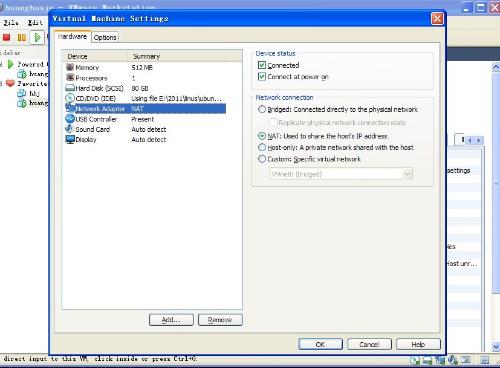Image resolution: width=500 pixels, height=368 pixels.
Task: Click the Using file E:\2011 summary text
Action: (x=176, y=99)
